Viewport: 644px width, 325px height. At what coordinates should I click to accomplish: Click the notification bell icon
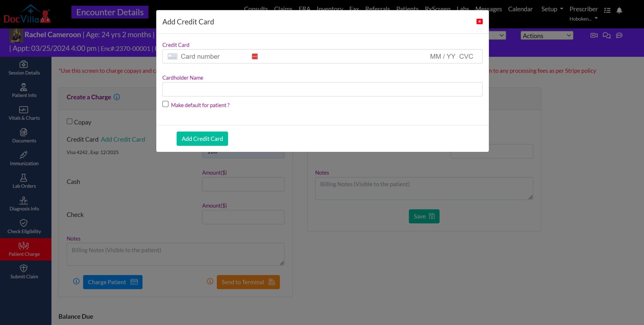pos(619,10)
